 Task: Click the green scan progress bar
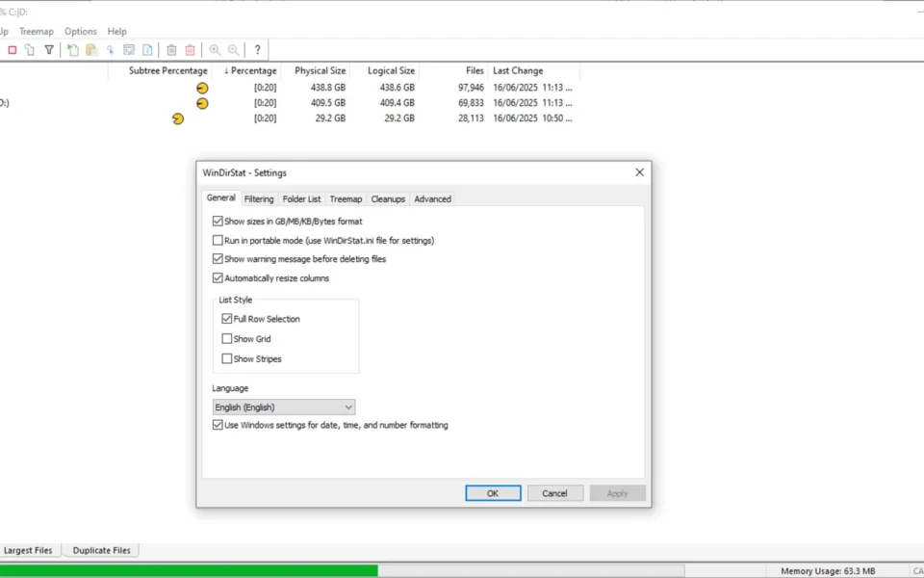pos(189,570)
